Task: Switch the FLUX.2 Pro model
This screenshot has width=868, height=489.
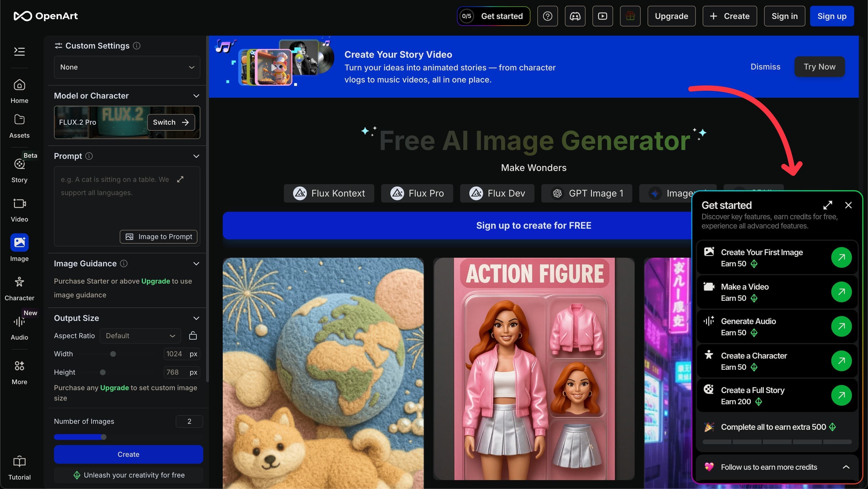Action: 171,122
